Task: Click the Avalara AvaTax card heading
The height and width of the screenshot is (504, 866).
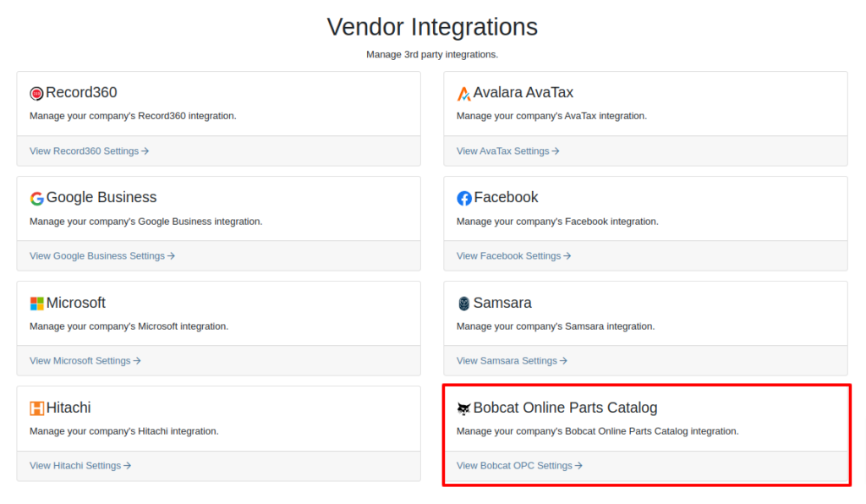Action: [523, 92]
